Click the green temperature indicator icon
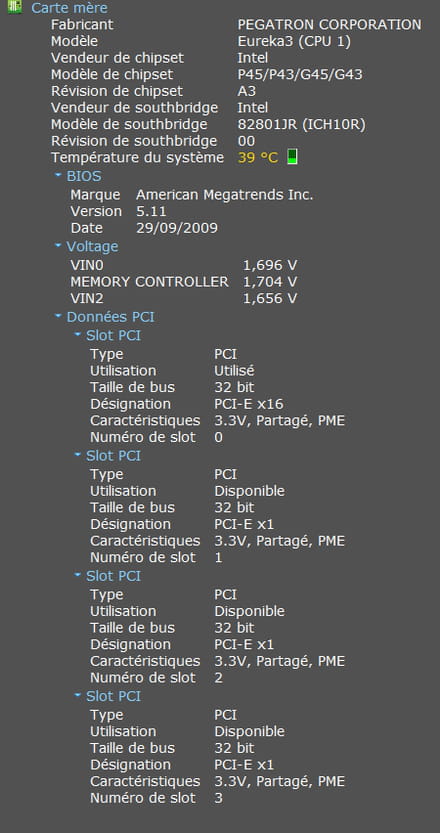 coord(292,157)
